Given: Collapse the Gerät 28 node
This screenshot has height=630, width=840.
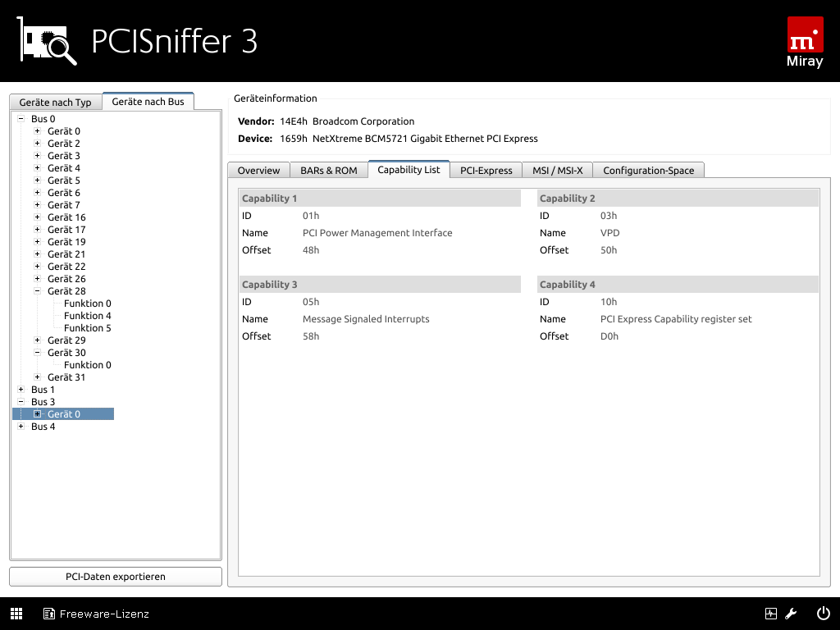Looking at the screenshot, I should pos(38,291).
